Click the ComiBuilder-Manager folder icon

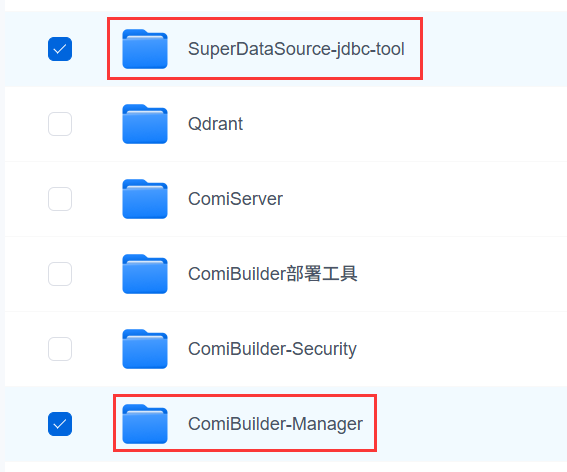[x=145, y=424]
